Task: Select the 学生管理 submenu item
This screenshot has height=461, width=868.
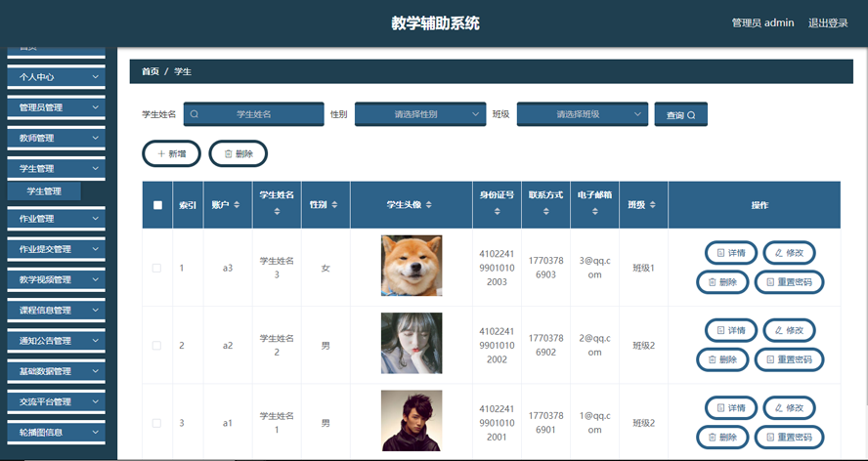Action: click(44, 190)
